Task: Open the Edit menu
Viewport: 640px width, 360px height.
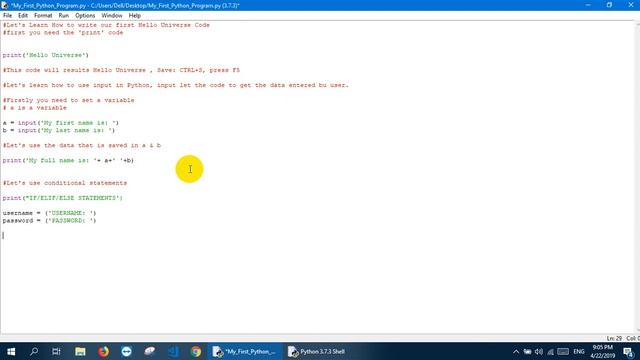Action: (23, 16)
